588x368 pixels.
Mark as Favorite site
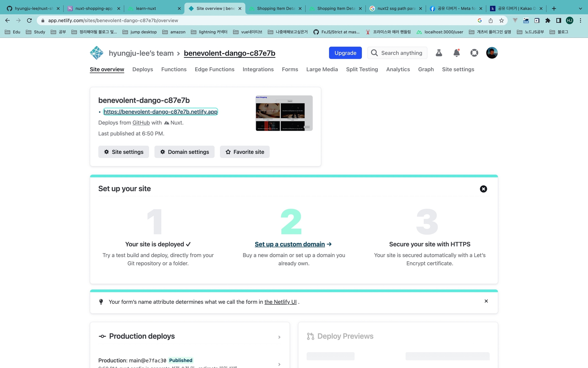[245, 152]
